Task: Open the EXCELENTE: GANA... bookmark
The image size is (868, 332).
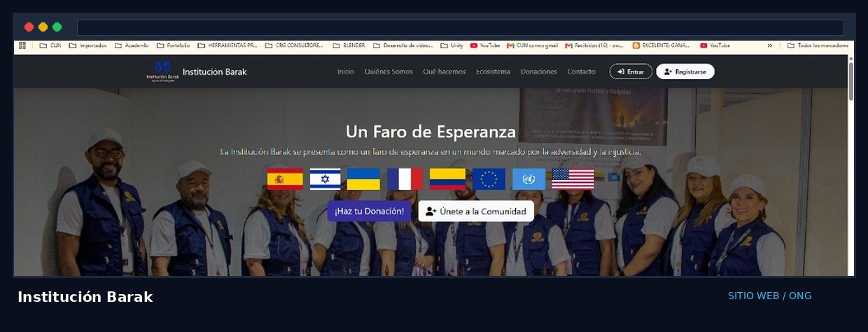Action: [x=661, y=46]
